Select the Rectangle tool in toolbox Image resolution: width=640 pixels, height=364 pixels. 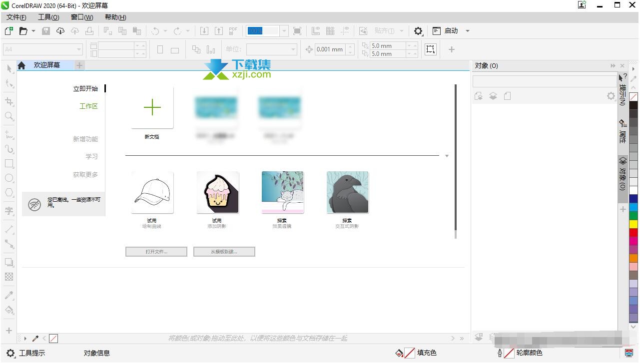point(9,163)
